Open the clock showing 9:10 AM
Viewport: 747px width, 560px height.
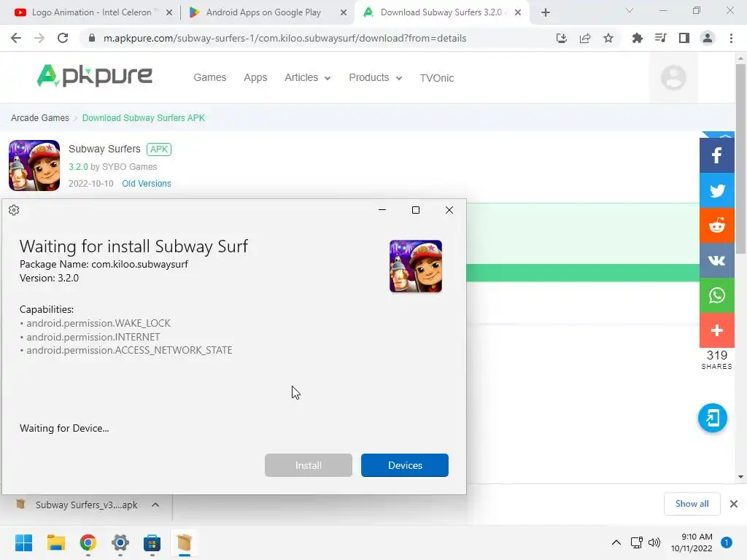point(692,542)
